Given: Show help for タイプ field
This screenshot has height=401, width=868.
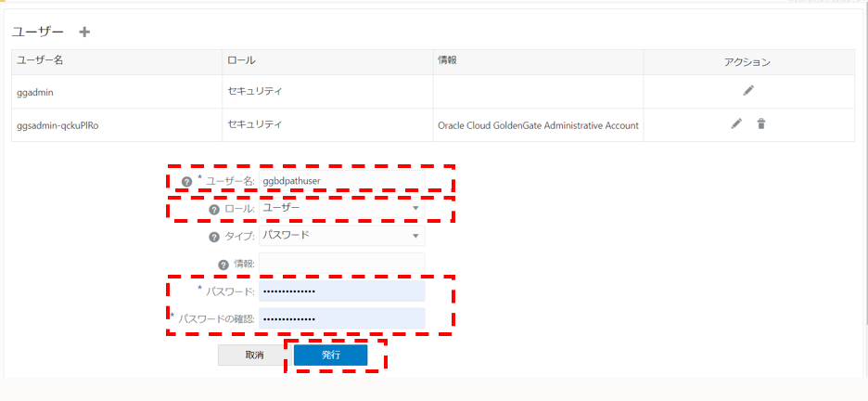Looking at the screenshot, I should click(213, 237).
